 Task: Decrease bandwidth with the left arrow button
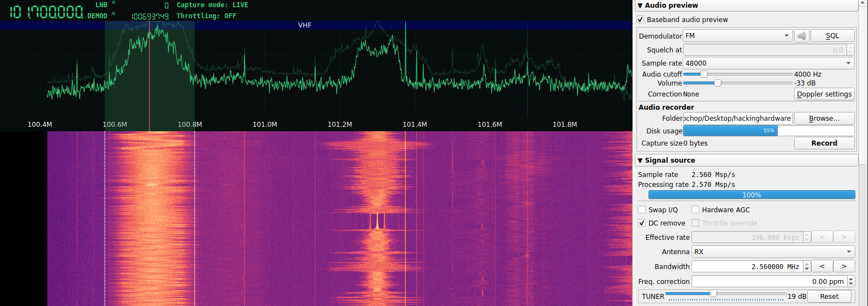pos(822,266)
